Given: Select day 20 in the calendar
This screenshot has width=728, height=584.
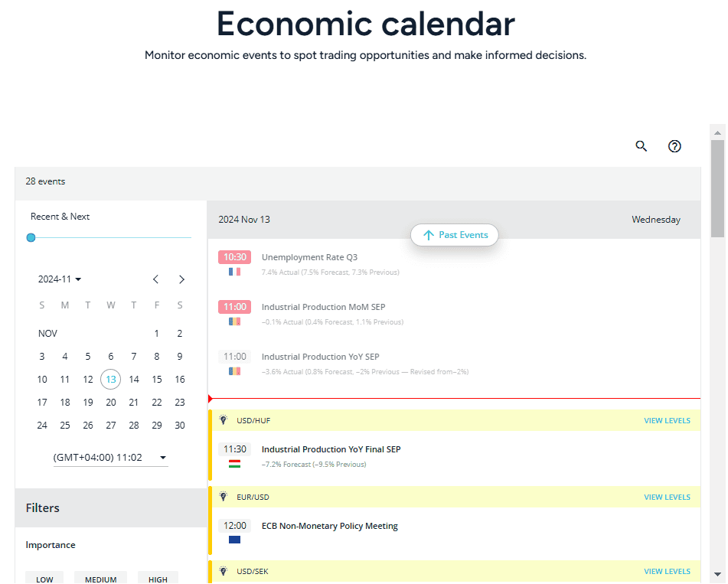Looking at the screenshot, I should coord(111,403).
